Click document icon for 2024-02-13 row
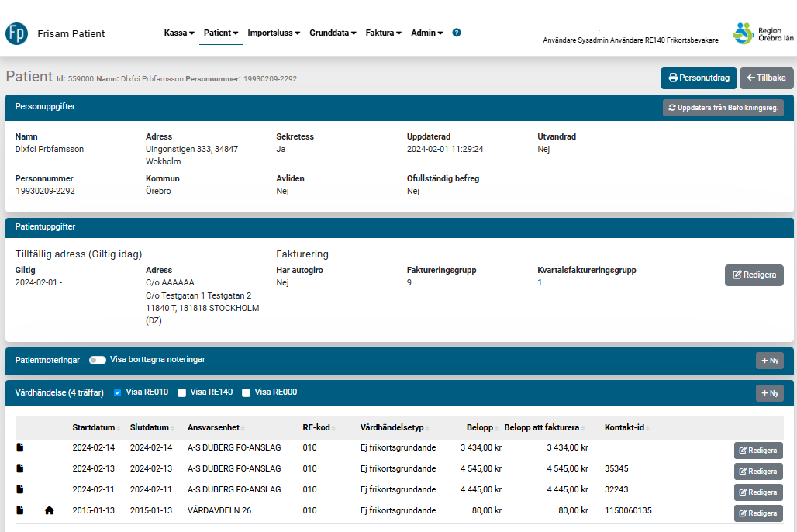Viewport: 797px width, 532px height. pyautogui.click(x=20, y=468)
